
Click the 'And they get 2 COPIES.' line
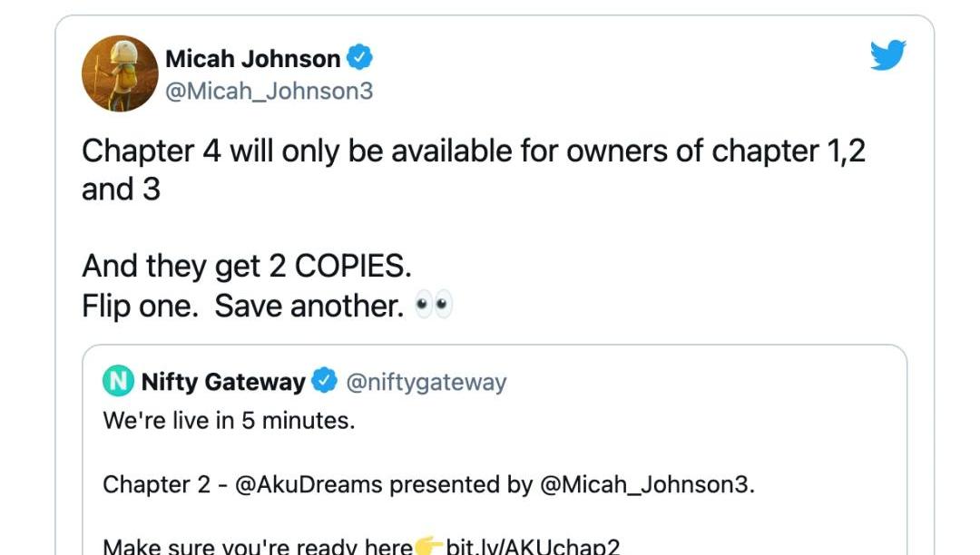pos(247,266)
